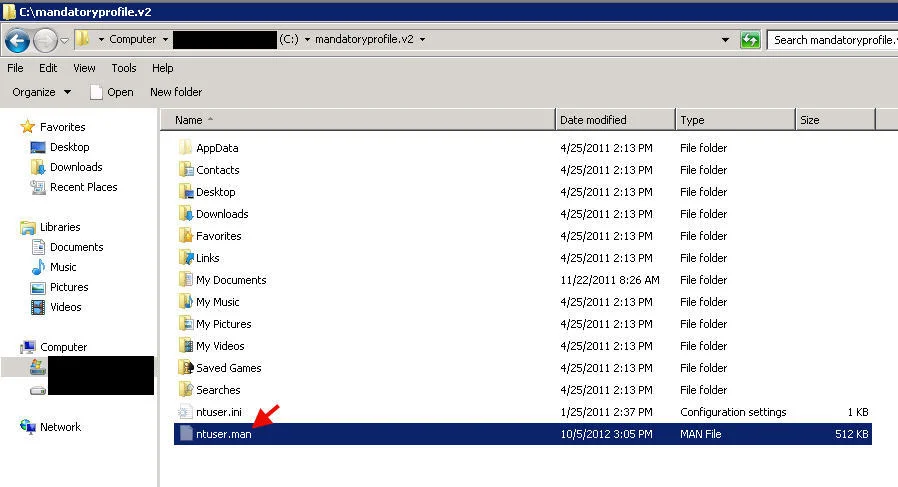Open the View menu
Image resolution: width=898 pixels, height=487 pixels.
click(84, 68)
